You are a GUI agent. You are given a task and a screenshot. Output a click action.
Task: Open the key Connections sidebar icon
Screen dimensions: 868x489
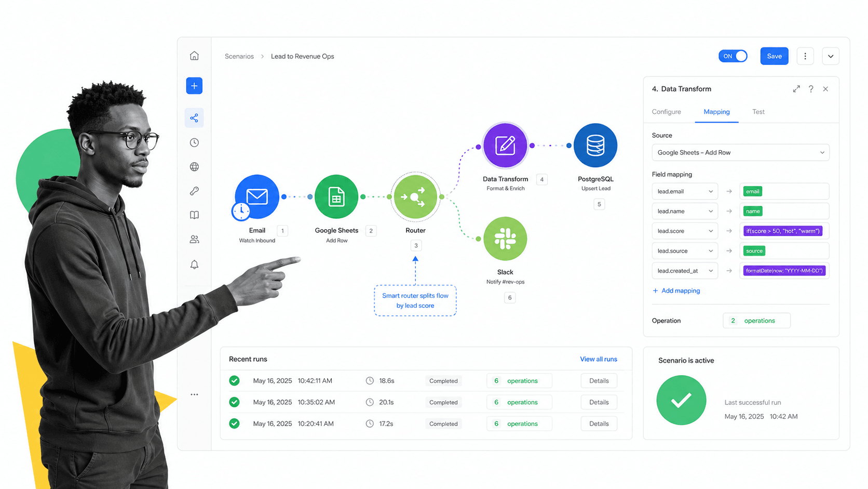[194, 191]
